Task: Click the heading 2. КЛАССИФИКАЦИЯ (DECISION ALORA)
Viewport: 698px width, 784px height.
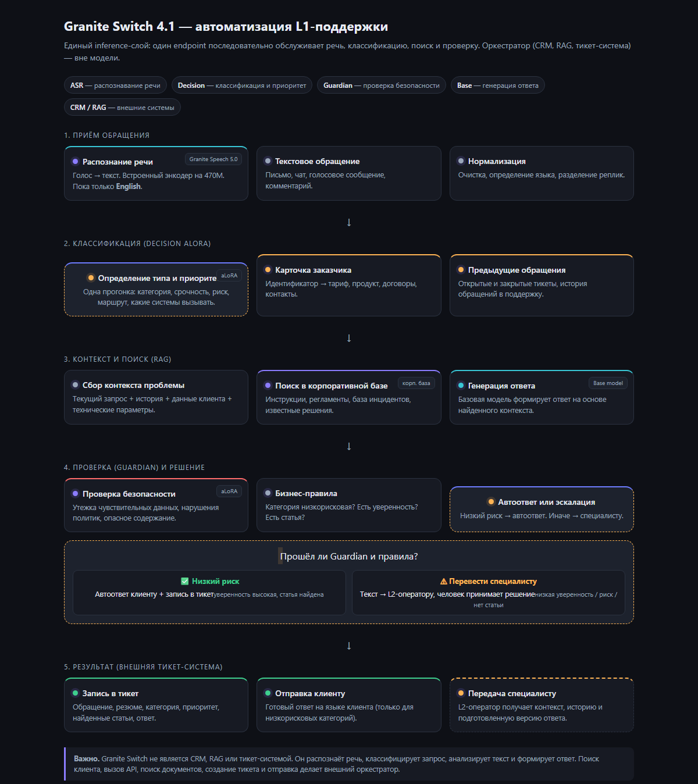Action: pyautogui.click(x=137, y=244)
